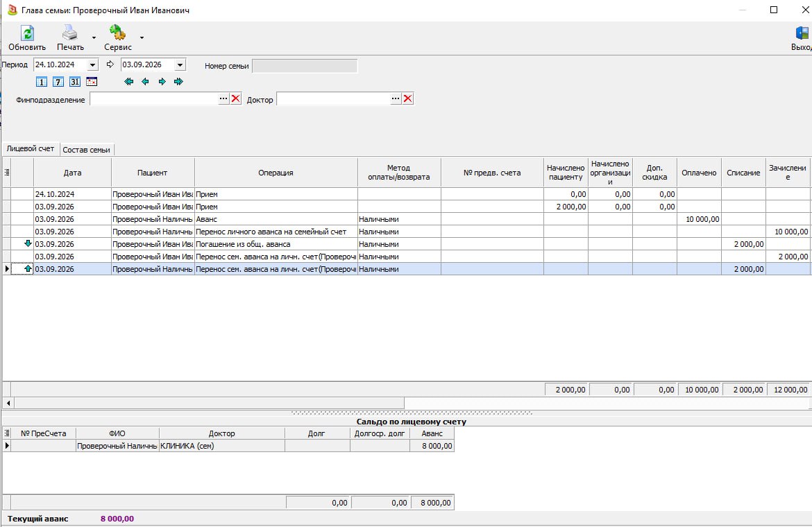The image size is (812, 527).
Task: Switch to the Состав семьи tab
Action: pos(87,150)
